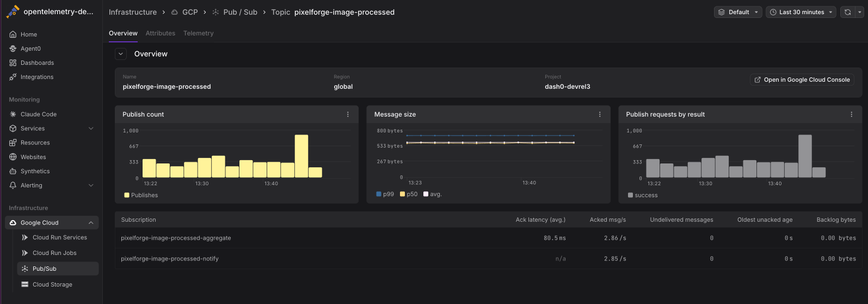The height and width of the screenshot is (304, 868).
Task: Toggle the success legend series
Action: pyautogui.click(x=643, y=195)
